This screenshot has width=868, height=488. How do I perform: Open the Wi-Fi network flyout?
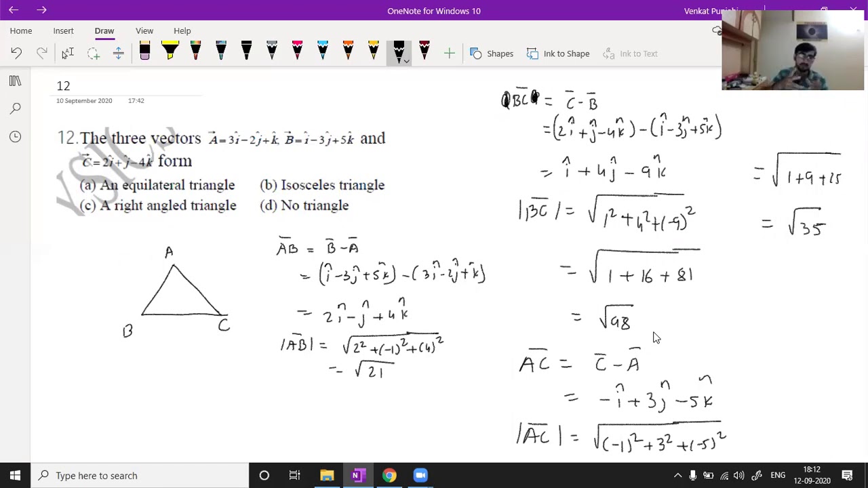coord(724,475)
